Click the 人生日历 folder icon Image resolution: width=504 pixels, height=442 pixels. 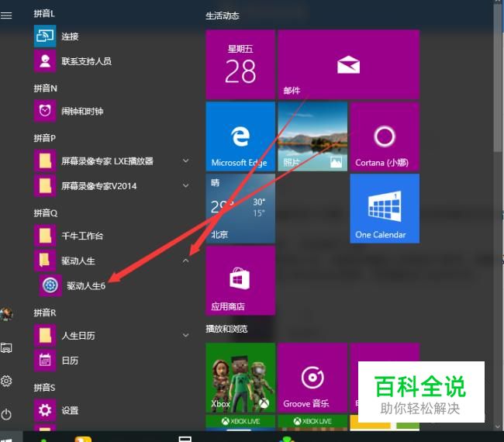45,335
